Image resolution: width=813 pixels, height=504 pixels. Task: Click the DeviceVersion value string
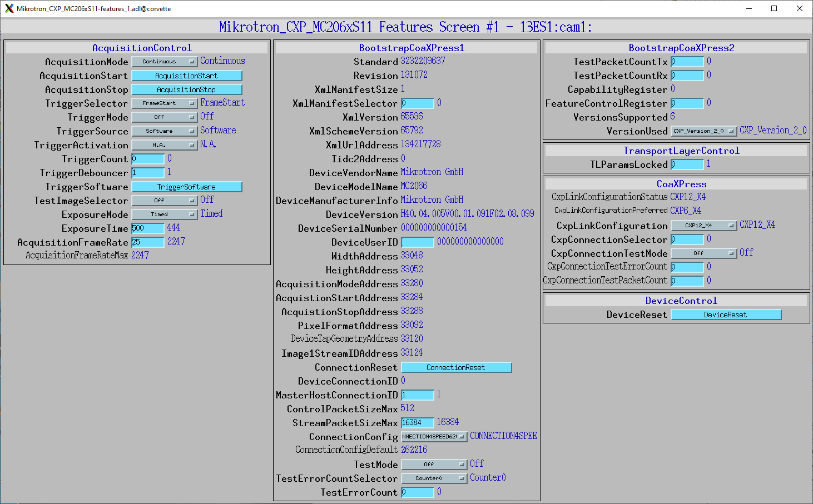pyautogui.click(x=467, y=214)
